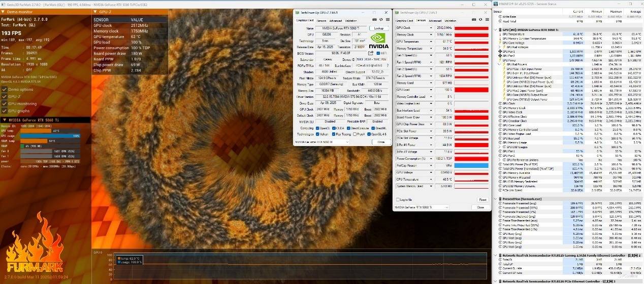Image resolution: width=644 pixels, height=284 pixels.
Task: Open GPU selector dropdown in Graphics Card window
Action: click(347, 142)
